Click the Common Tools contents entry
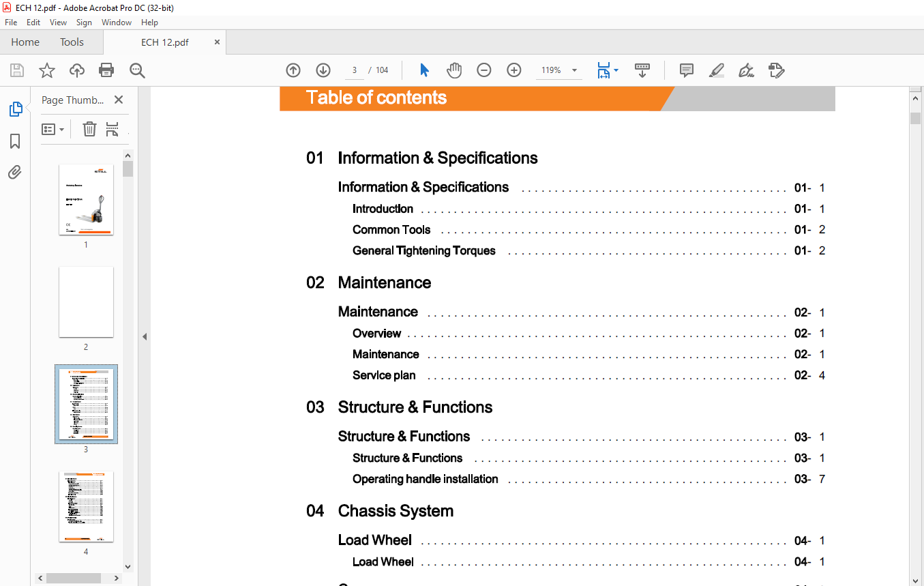The image size is (924, 586). pos(391,230)
